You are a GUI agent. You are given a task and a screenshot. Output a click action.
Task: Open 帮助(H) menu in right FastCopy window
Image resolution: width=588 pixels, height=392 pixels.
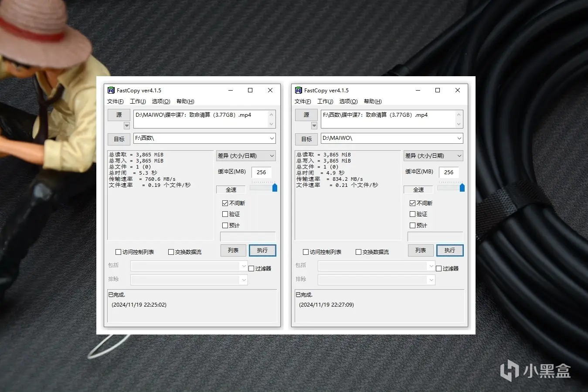(x=373, y=101)
